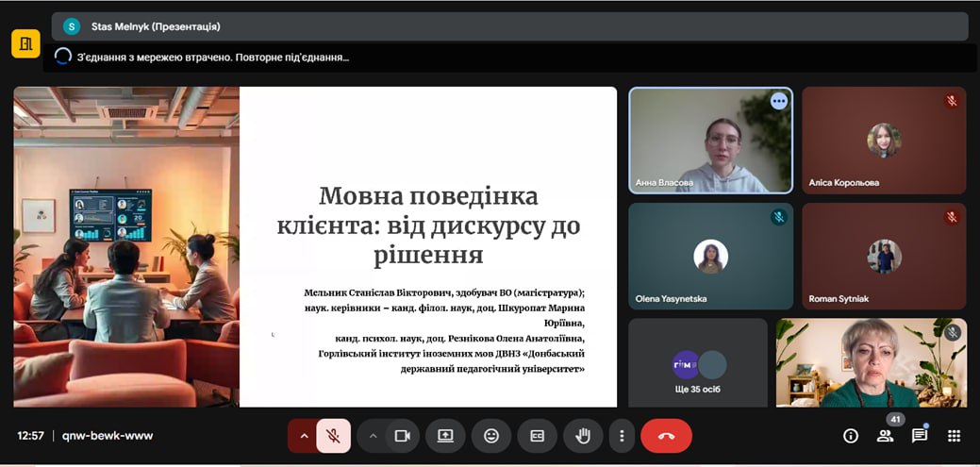Open the emoji reactions button

[491, 436]
